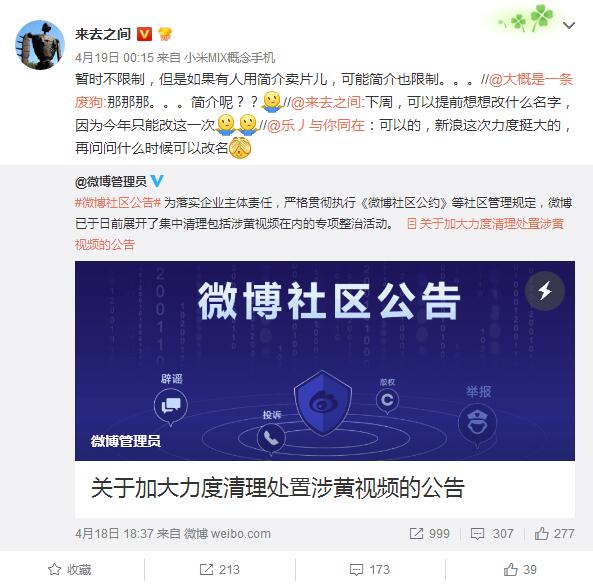Click the 来去之间 profile avatar

click(x=40, y=45)
